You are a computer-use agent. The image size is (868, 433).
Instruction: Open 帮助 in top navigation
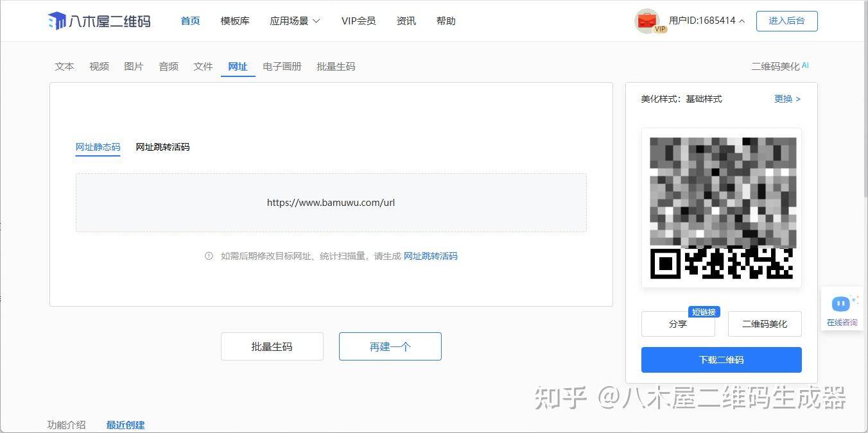click(446, 21)
